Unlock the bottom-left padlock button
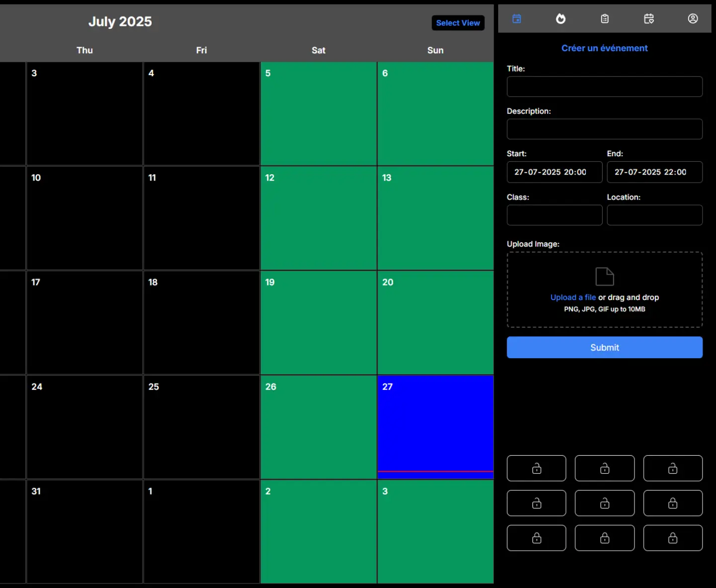 point(537,538)
